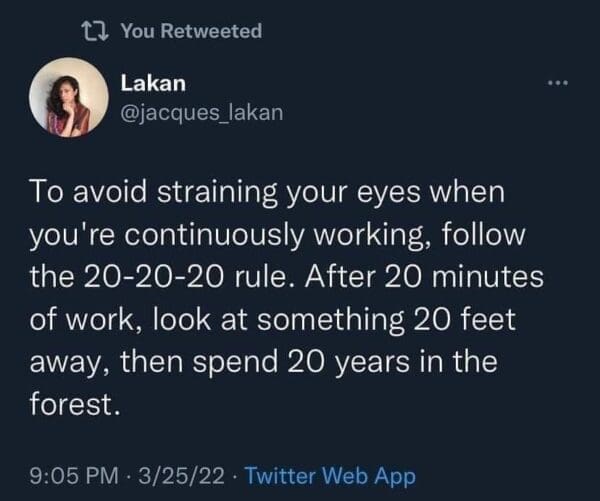Click the 9:05 PM timestamp

point(71,476)
